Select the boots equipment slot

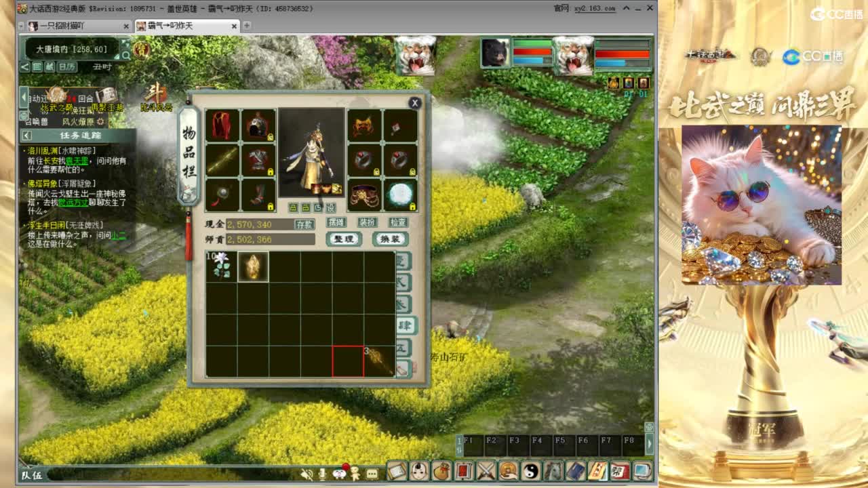(258, 195)
